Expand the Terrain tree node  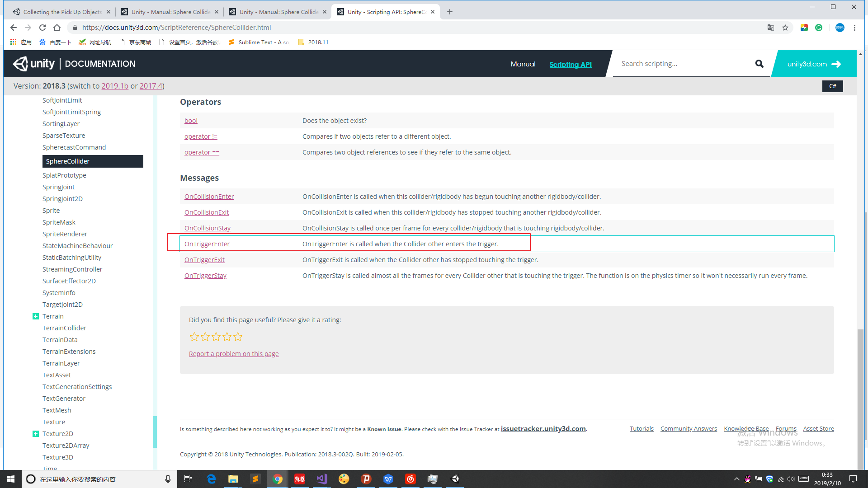[x=36, y=316]
